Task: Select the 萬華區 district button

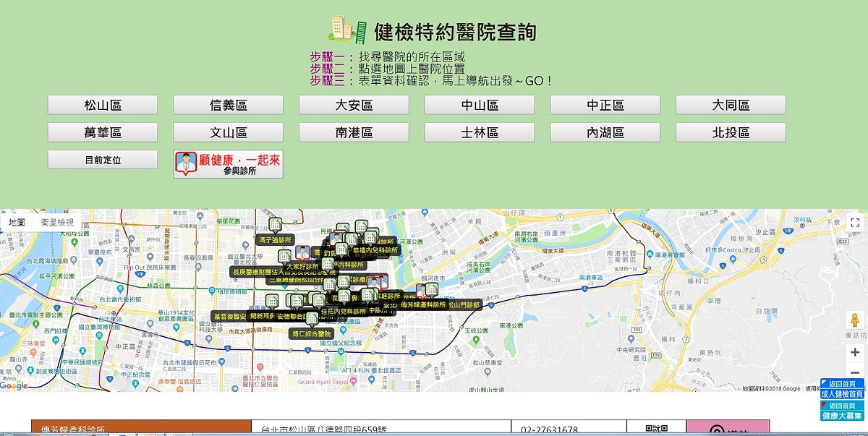Action: tap(103, 132)
